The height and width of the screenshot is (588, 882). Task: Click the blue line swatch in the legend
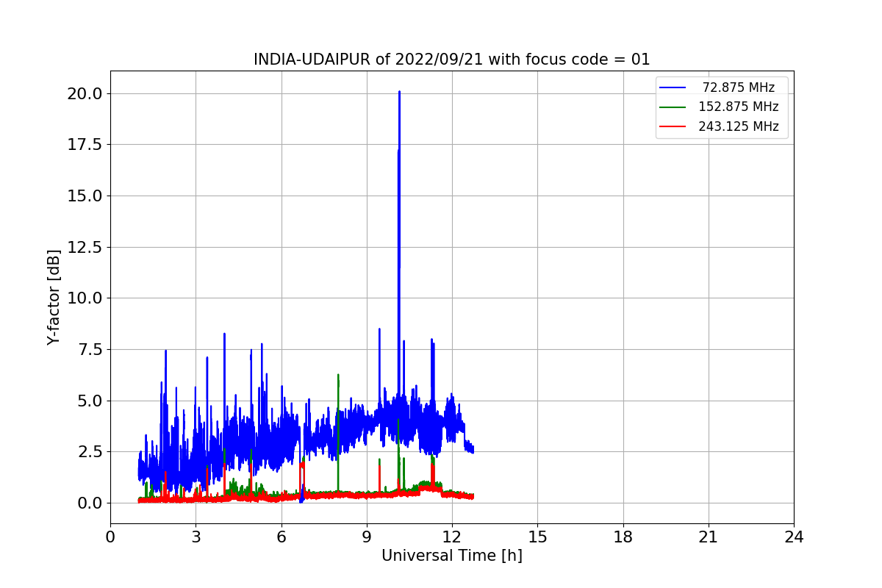point(673,87)
